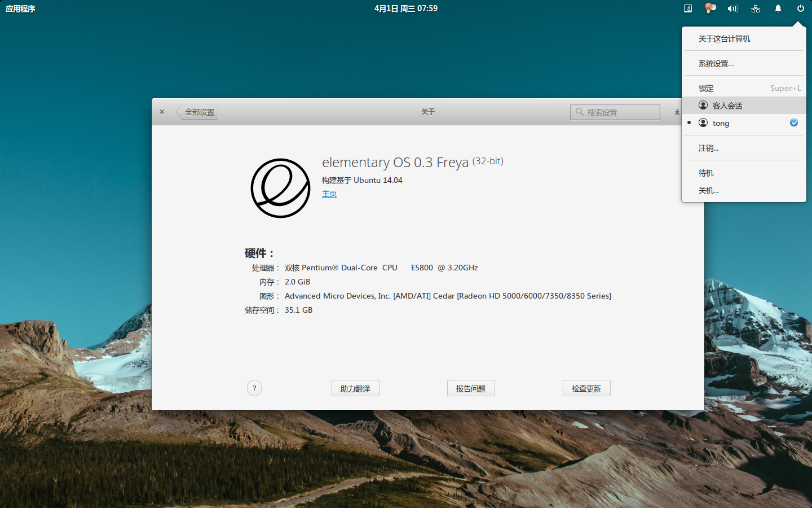Image resolution: width=812 pixels, height=508 pixels.
Task: Focus the 搜索设置 search field
Action: 615,112
